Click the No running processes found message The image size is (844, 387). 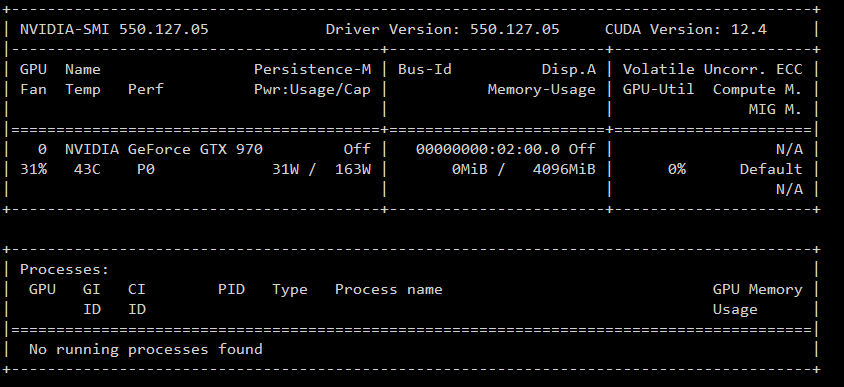(146, 349)
